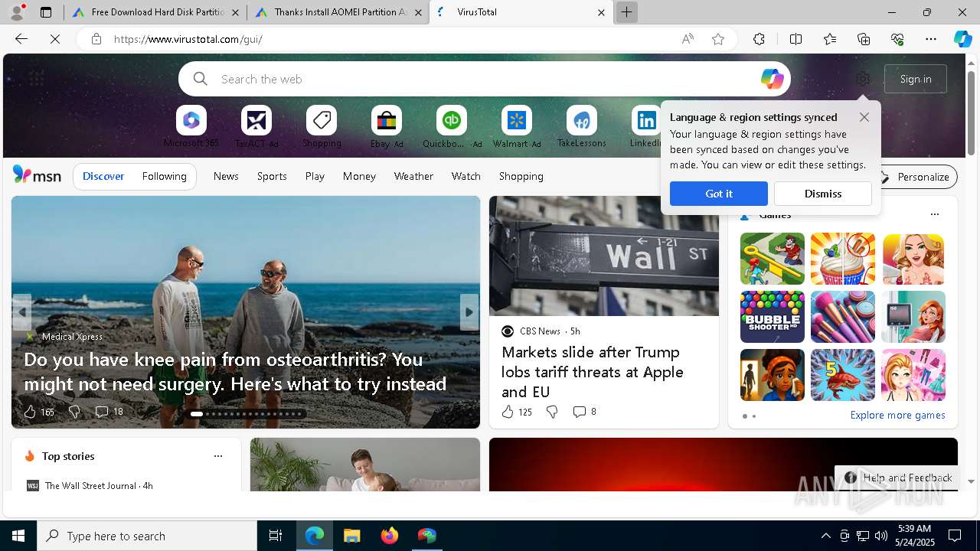Switch to Thanks Install AOMEI Partition tab
The image size is (980, 551).
tap(337, 12)
